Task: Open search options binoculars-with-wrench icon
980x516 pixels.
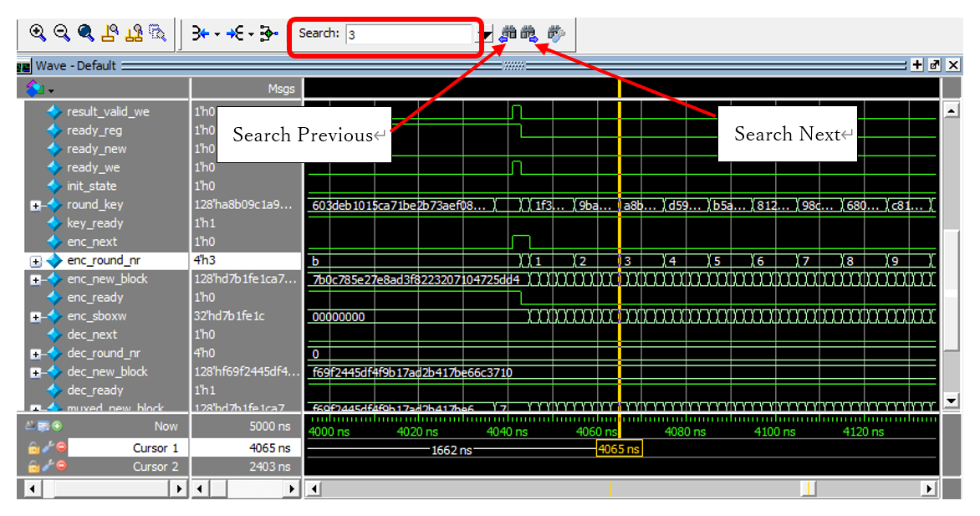Action: coord(556,34)
